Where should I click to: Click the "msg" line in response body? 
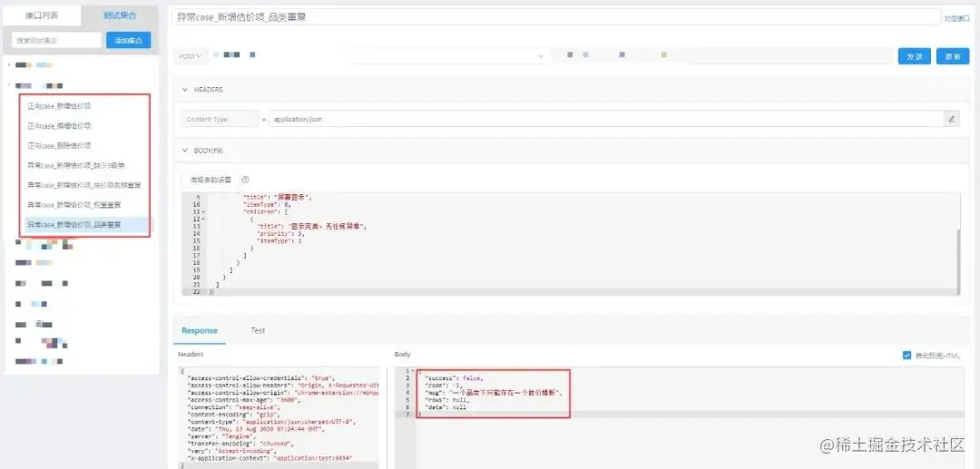(494, 393)
